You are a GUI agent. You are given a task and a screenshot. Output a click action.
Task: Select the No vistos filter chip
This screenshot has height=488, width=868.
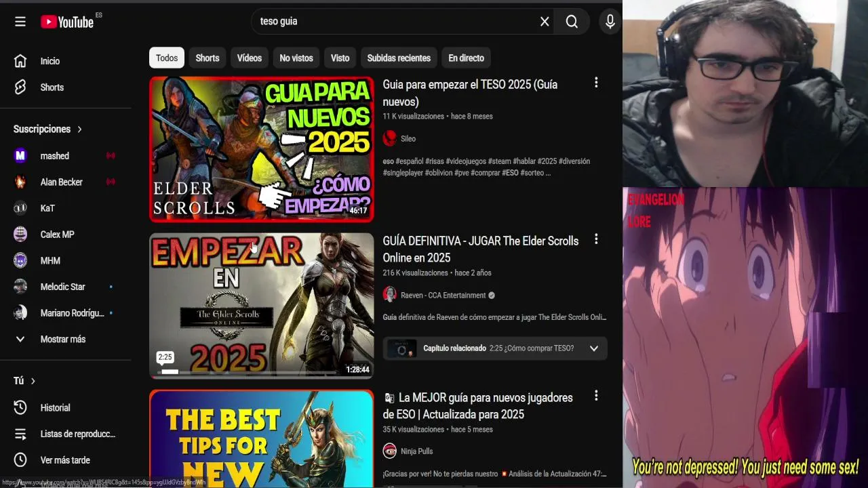pyautogui.click(x=296, y=58)
